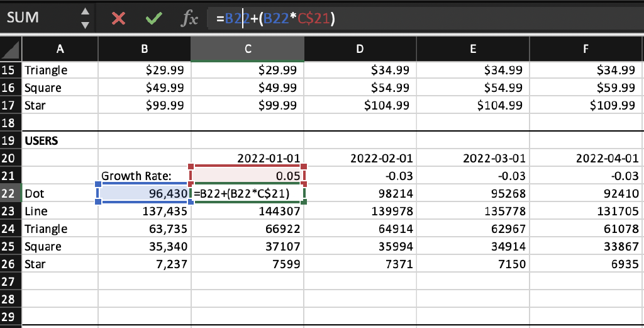The image size is (644, 328).
Task: Select column D header
Action: 359,49
